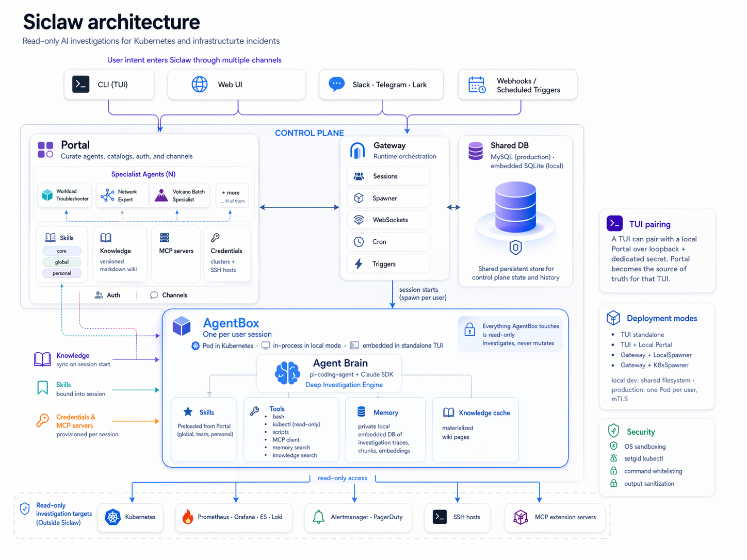Click the 'Siclaw architecture' title
The width and height of the screenshot is (747, 560).
click(111, 22)
